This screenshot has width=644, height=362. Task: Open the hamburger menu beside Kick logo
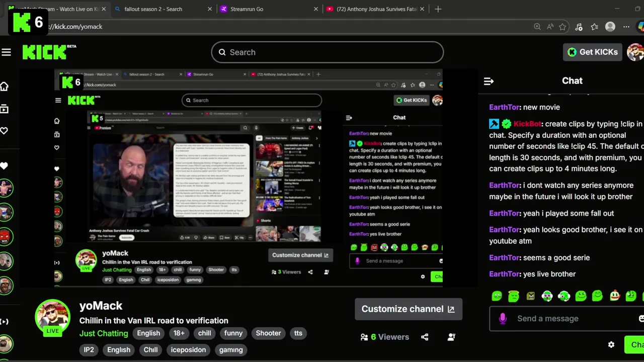6,52
